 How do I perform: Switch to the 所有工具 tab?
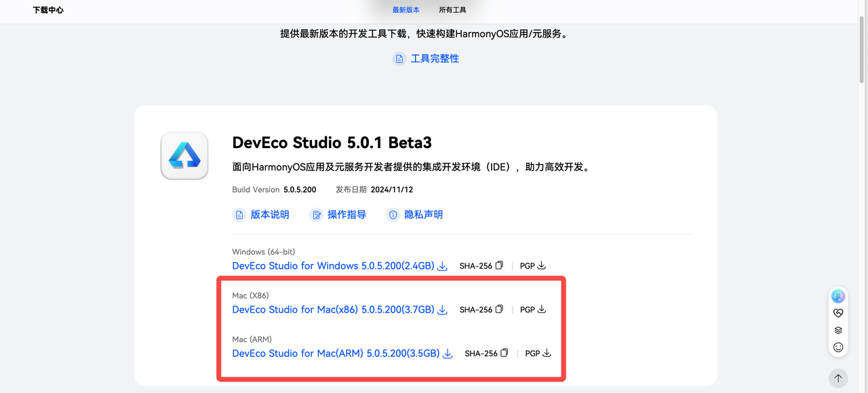[452, 10]
